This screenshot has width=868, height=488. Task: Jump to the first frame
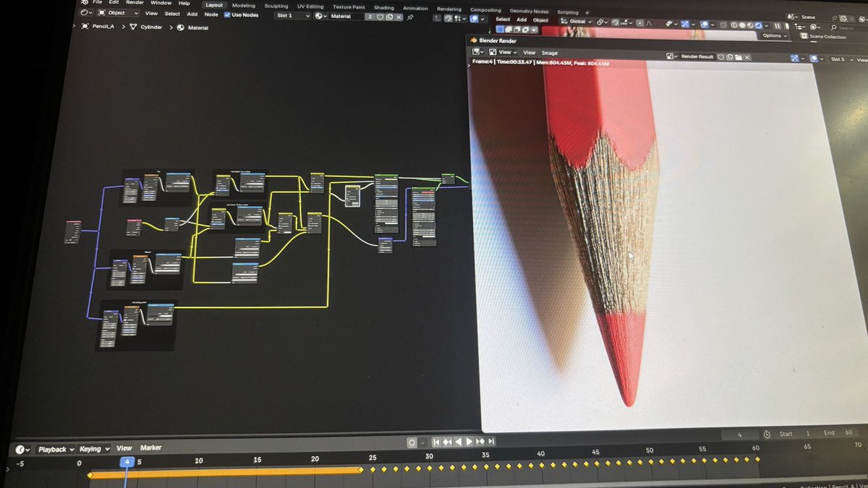click(437, 442)
